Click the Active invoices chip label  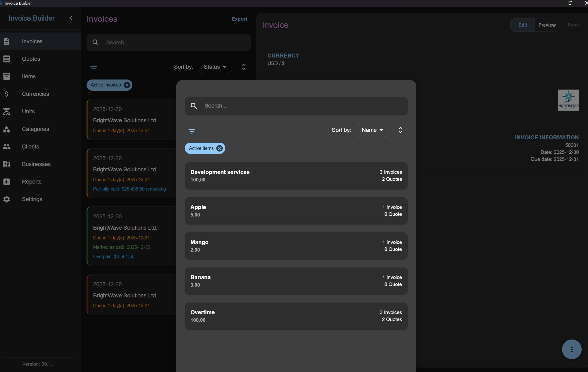pyautogui.click(x=105, y=85)
